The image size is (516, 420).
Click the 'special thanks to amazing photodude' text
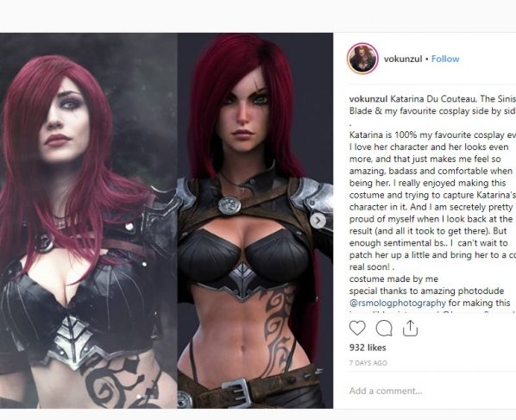point(426,291)
